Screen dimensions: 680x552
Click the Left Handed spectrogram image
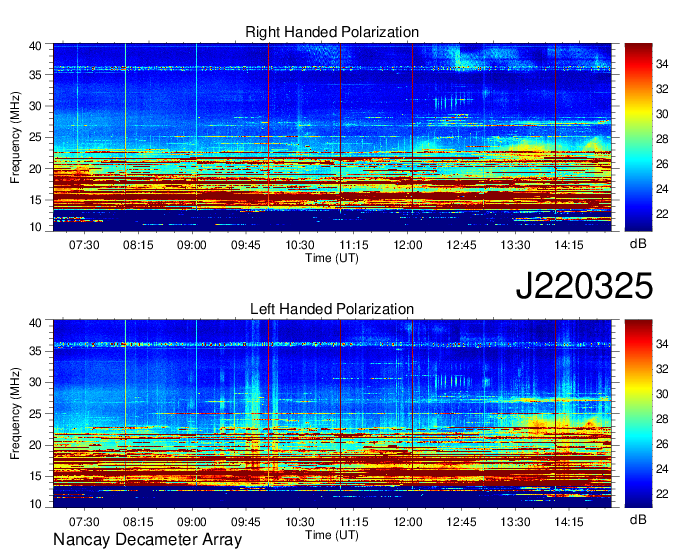332,414
